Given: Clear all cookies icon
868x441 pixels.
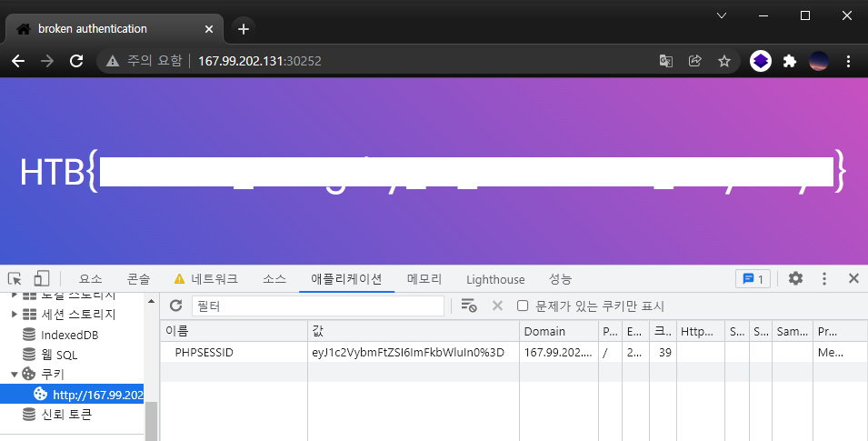Looking at the screenshot, I should 469,306.
